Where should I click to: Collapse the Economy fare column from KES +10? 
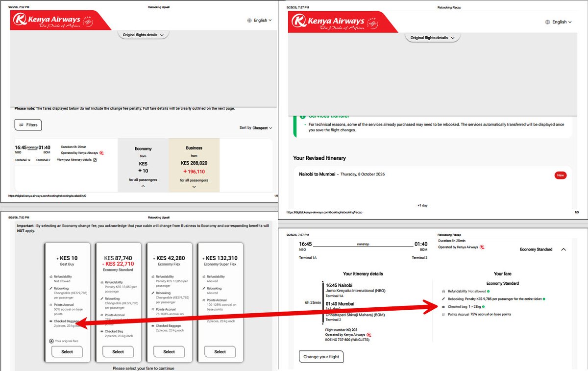pos(143,186)
